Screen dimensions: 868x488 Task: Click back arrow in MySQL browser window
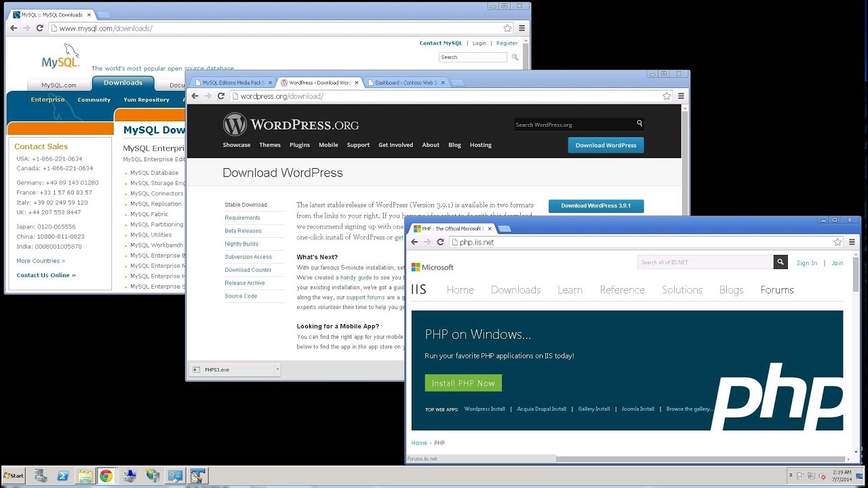[14, 28]
